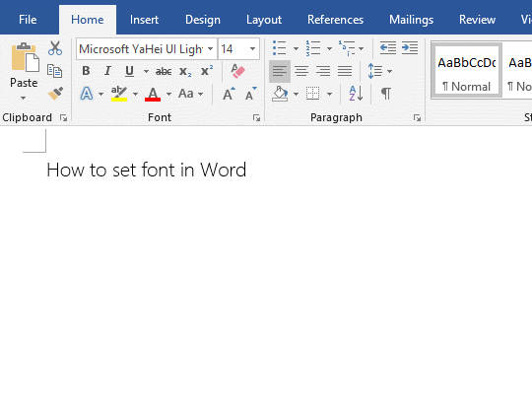
Task: Justify the paragraph text
Action: pos(345,71)
